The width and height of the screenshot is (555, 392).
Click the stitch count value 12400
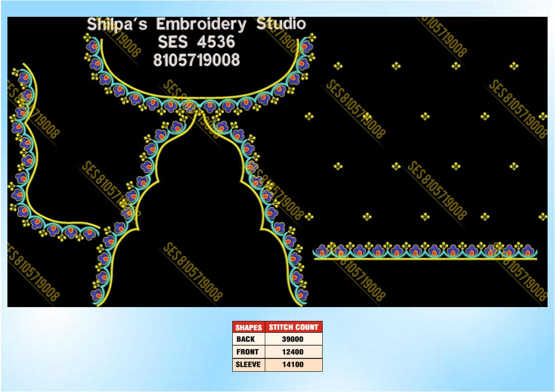294,352
